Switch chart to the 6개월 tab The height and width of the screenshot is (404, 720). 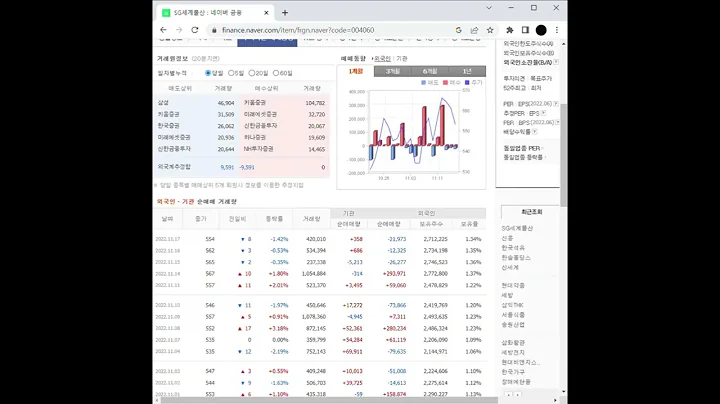(x=430, y=71)
